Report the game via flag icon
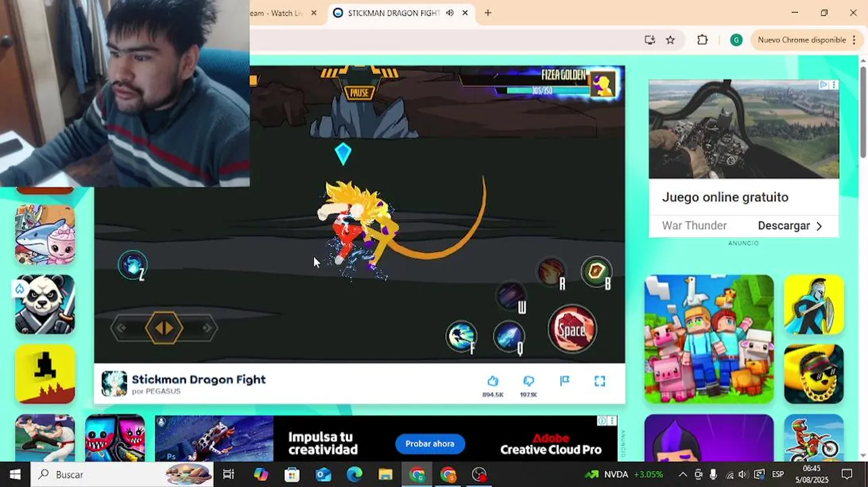The width and height of the screenshot is (868, 487). point(564,381)
